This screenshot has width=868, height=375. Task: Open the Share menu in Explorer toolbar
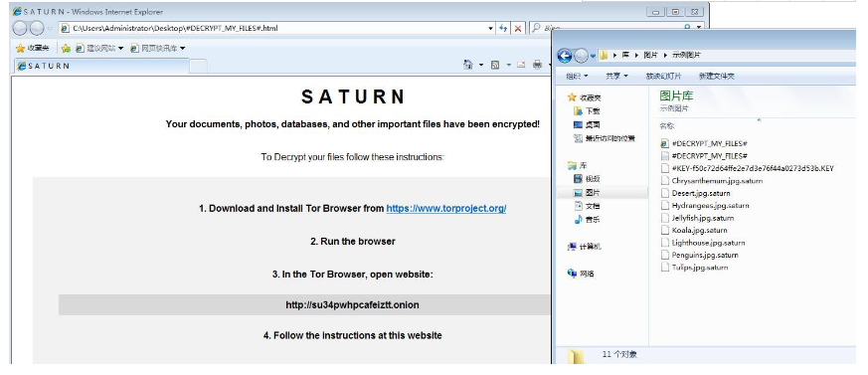pos(616,76)
